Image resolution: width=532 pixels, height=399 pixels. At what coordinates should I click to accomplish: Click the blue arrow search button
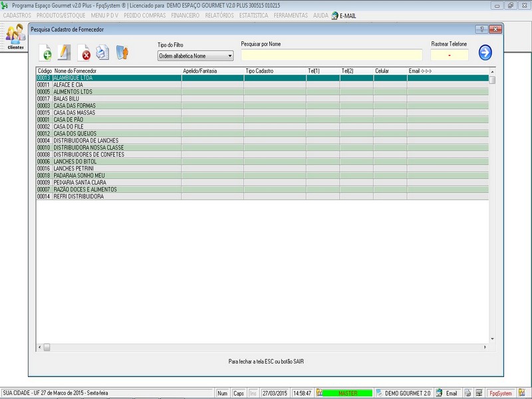[485, 53]
